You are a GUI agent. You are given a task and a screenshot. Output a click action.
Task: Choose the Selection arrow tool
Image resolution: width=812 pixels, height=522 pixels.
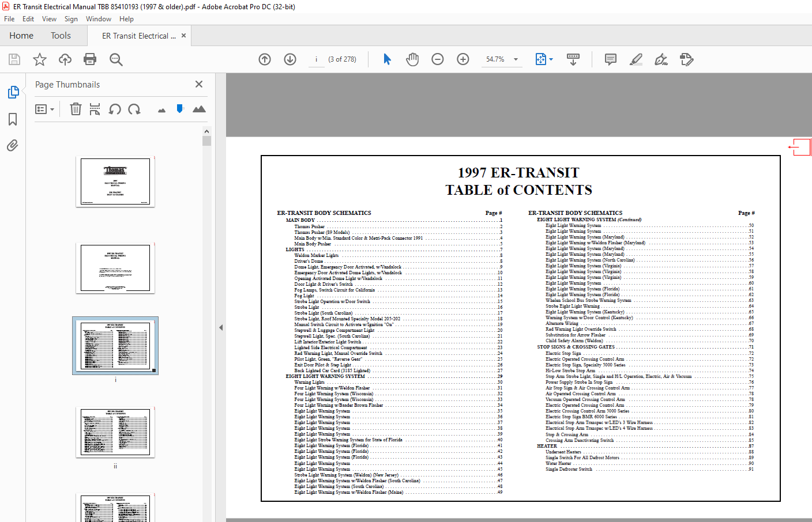point(387,59)
